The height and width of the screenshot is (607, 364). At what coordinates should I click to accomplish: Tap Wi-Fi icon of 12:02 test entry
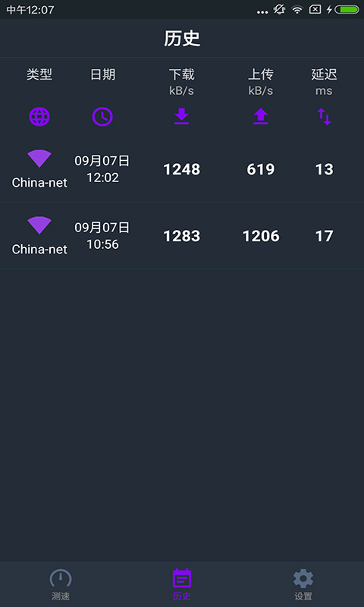pyautogui.click(x=39, y=159)
